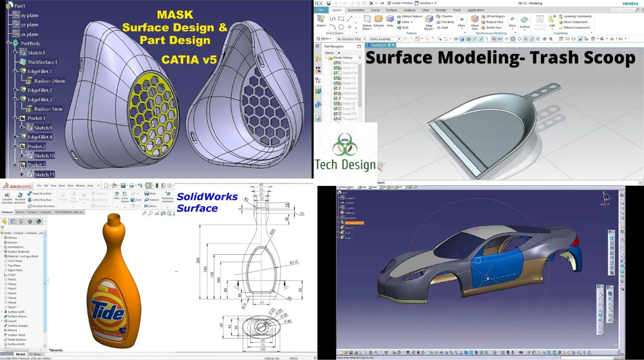Open the Surface ribbon tab in NX
This screenshot has width=644, height=360.
391,10
